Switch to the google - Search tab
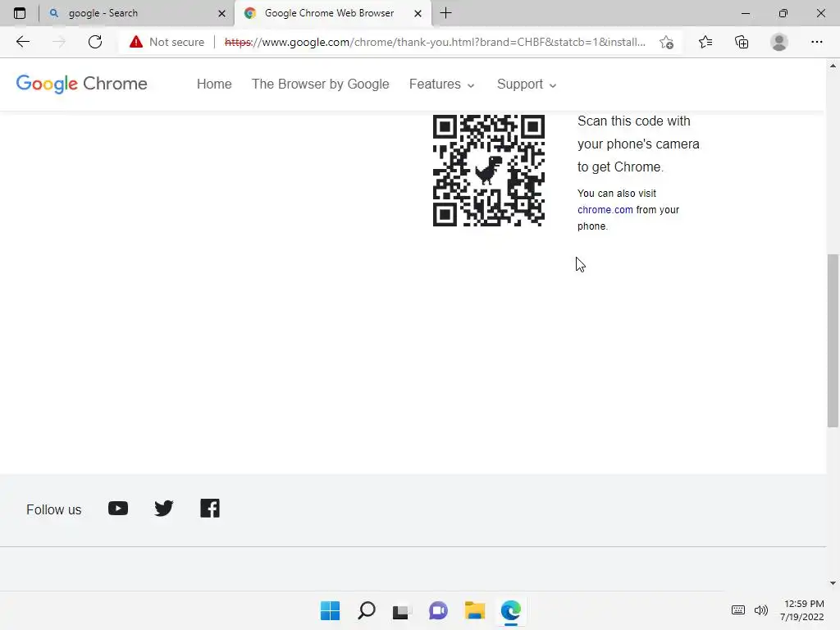 coord(137,13)
